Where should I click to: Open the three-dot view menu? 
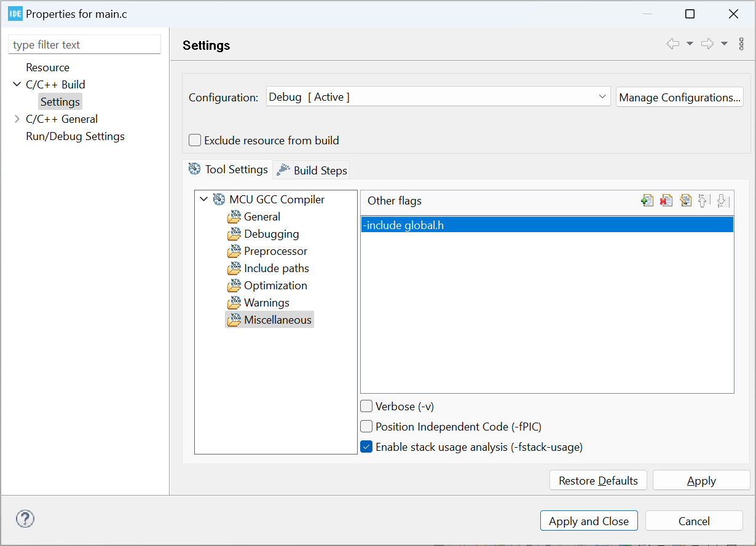741,44
